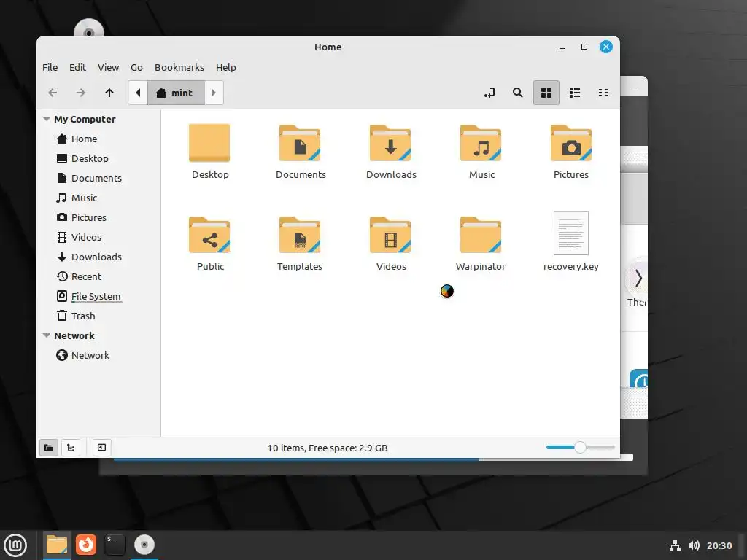Click the disc icon on the desktop
747x560 pixels.
89,29
